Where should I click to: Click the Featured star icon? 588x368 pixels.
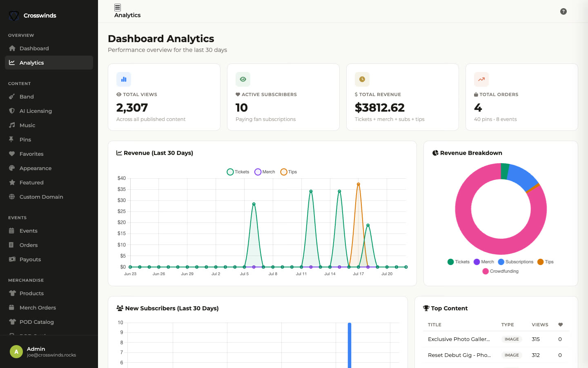(x=12, y=182)
